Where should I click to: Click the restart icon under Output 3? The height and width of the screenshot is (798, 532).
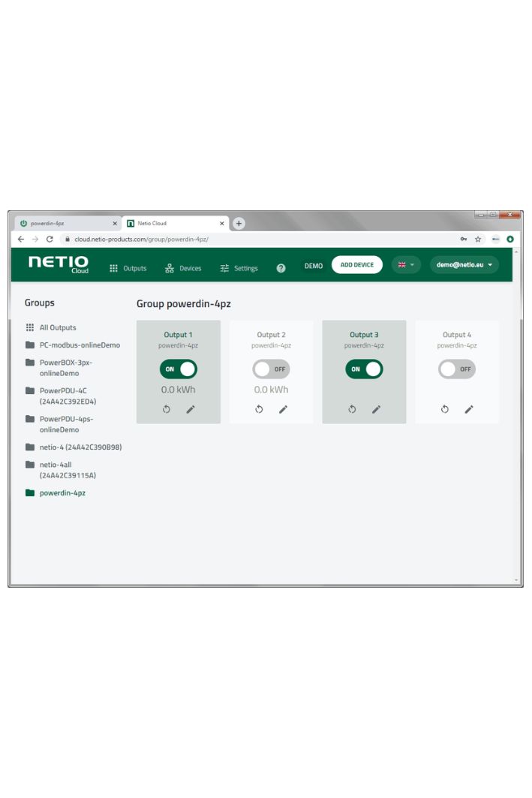click(352, 409)
